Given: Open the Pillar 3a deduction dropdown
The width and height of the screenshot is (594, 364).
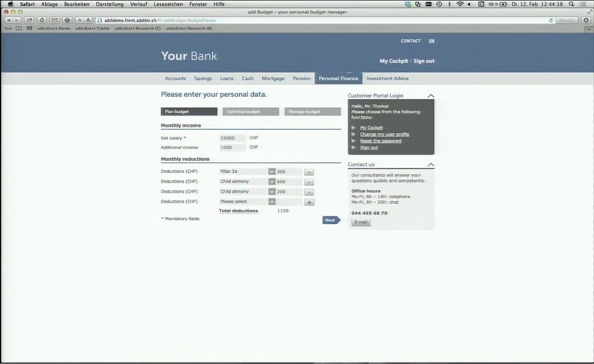Looking at the screenshot, I should (x=271, y=171).
